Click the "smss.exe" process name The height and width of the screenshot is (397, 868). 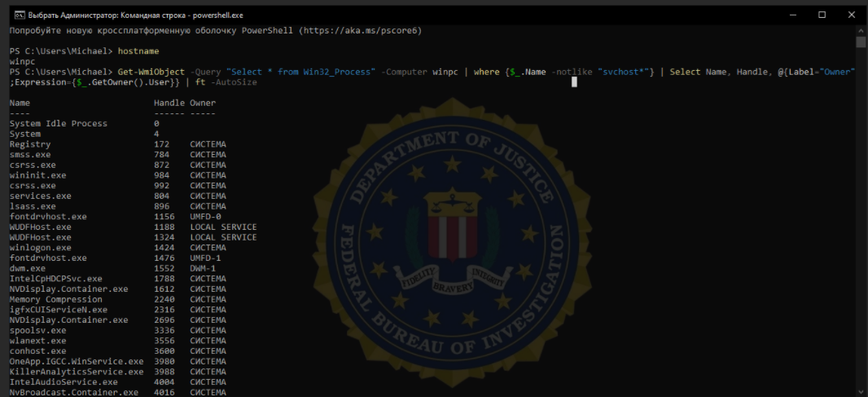(30, 155)
